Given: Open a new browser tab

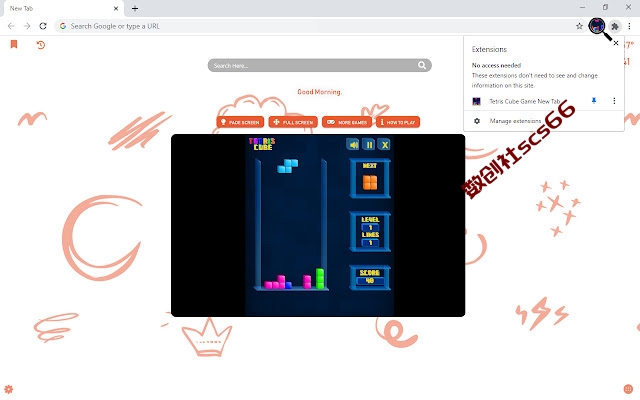Looking at the screenshot, I should 135,8.
